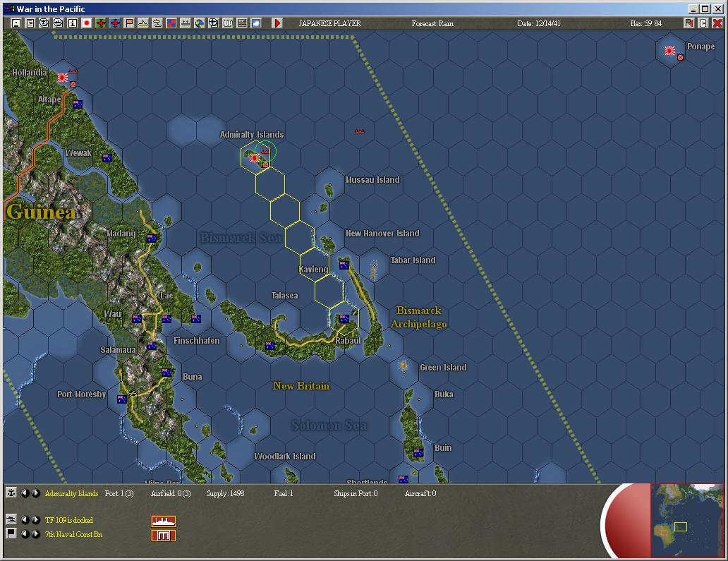Select the Australian flag at Finschhafen
Screen dimensions: 728x561
(196, 319)
